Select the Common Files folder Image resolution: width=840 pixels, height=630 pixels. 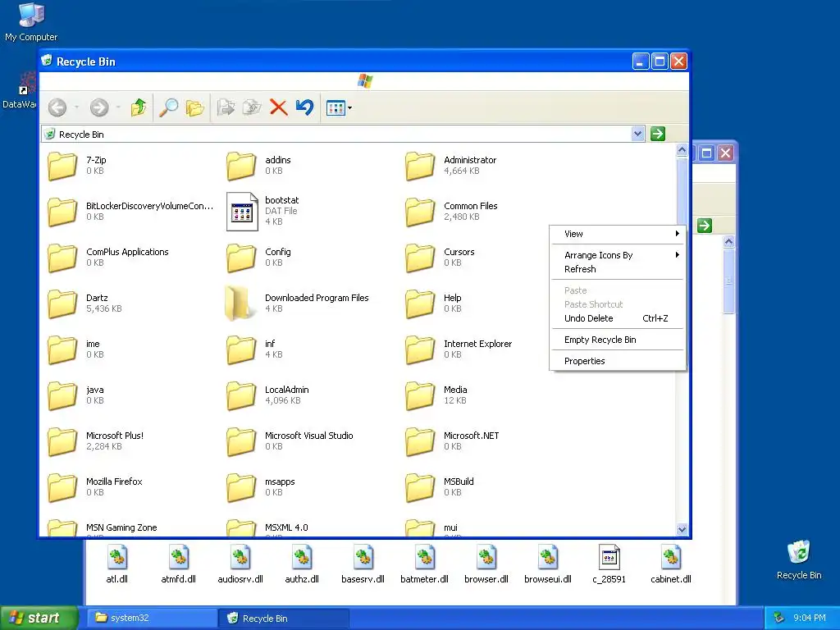[x=420, y=212]
